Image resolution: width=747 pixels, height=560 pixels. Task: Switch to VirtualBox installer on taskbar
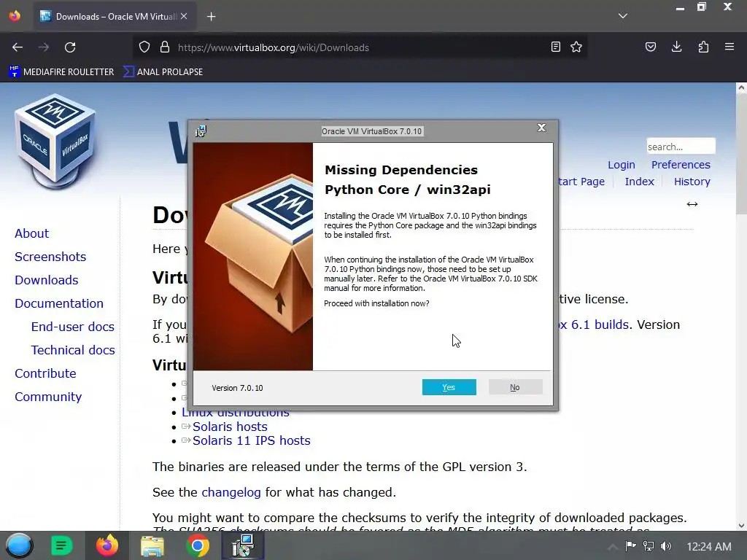243,545
